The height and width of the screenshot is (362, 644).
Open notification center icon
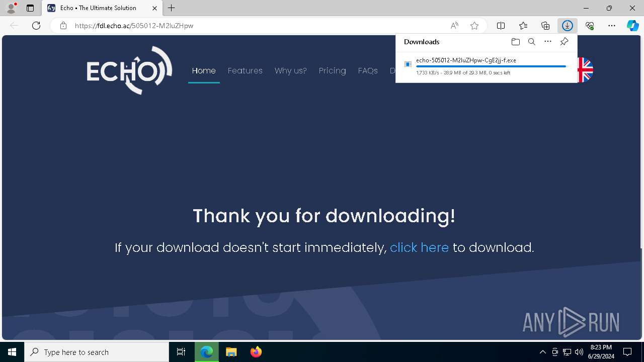coord(627,352)
